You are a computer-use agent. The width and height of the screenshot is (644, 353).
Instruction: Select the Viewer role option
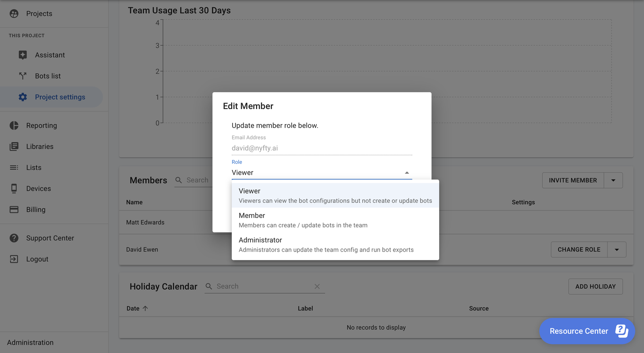coord(335,195)
